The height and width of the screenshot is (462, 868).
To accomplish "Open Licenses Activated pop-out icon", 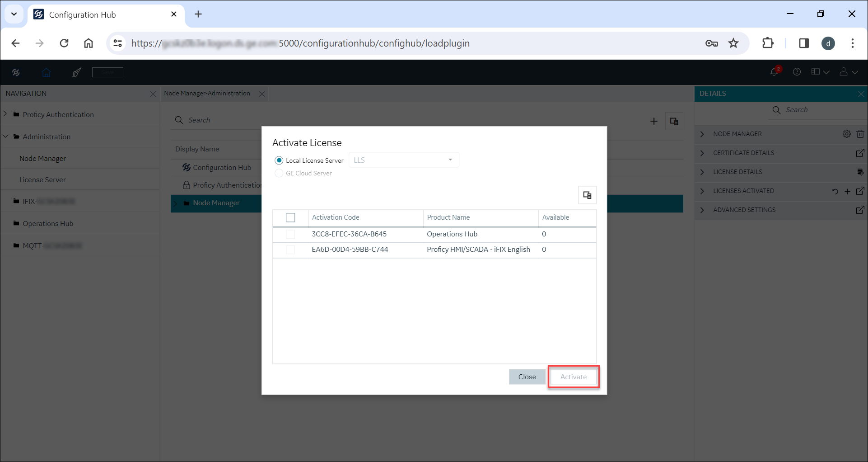I will point(860,191).
